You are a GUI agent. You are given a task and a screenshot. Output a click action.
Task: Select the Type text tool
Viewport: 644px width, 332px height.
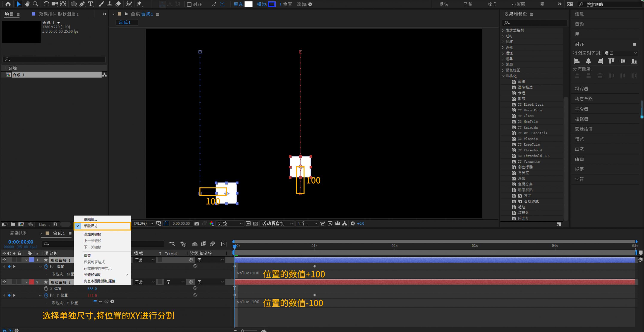[x=91, y=4]
